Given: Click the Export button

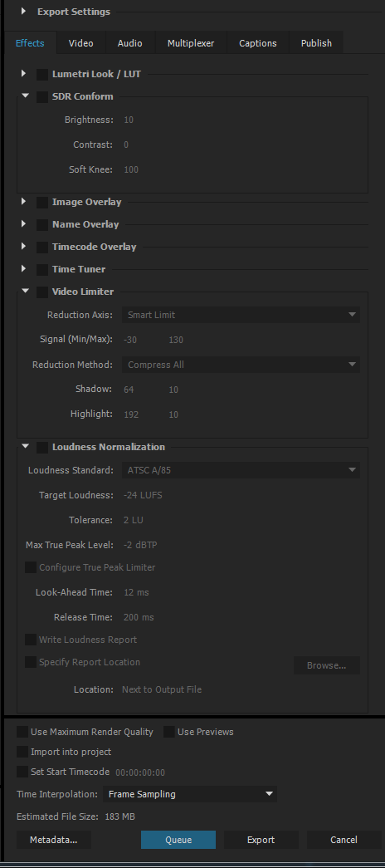Looking at the screenshot, I should [261, 840].
